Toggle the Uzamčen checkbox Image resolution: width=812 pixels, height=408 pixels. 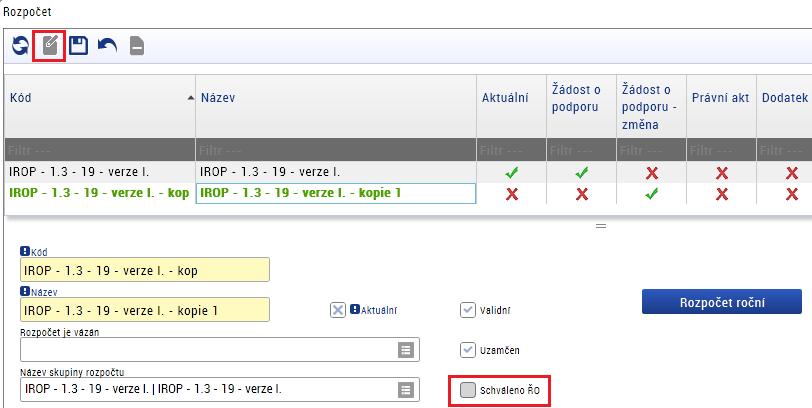click(468, 350)
